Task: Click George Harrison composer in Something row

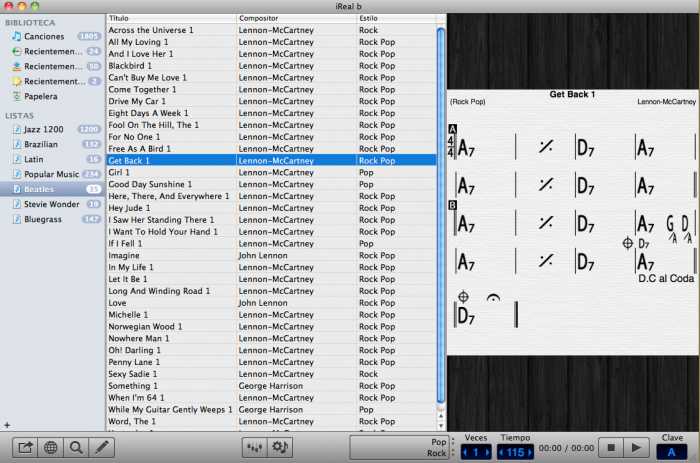Action: click(x=271, y=386)
